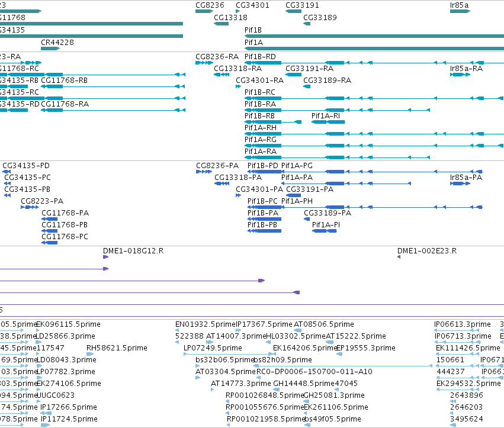Click the Pif1B-RD transcript label
Viewport: 504px width, 428px height.
(260, 57)
